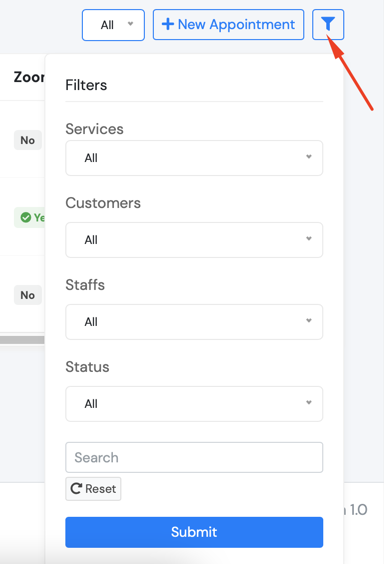The width and height of the screenshot is (384, 564).
Task: Click the horizontal table scrollbar
Action: coord(22,340)
